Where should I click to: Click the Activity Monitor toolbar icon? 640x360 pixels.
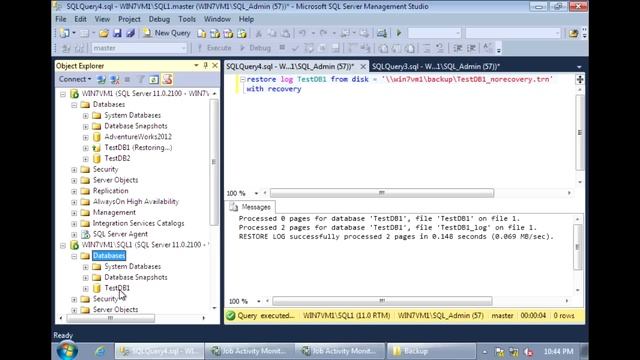(x=382, y=33)
